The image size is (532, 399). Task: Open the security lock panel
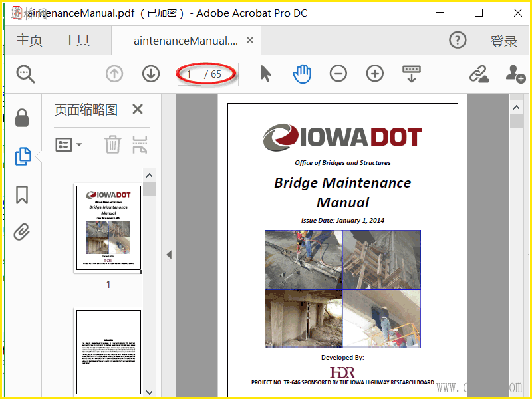tap(22, 118)
